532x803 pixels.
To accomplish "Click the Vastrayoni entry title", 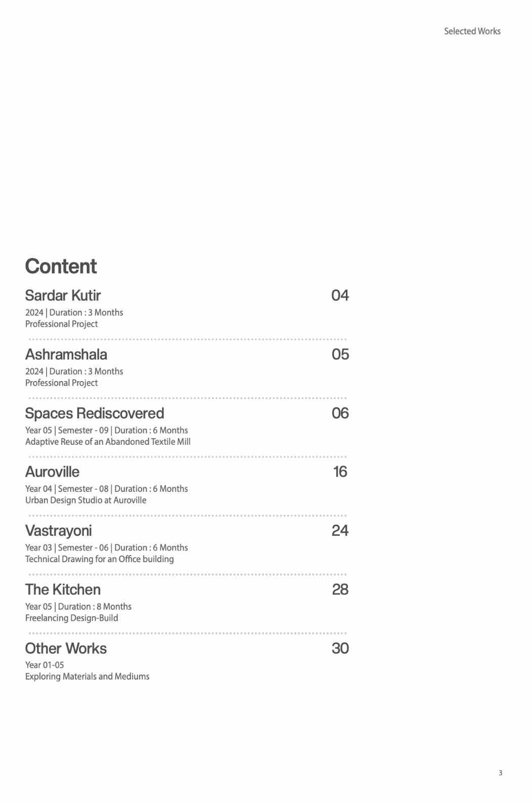I will (x=59, y=531).
